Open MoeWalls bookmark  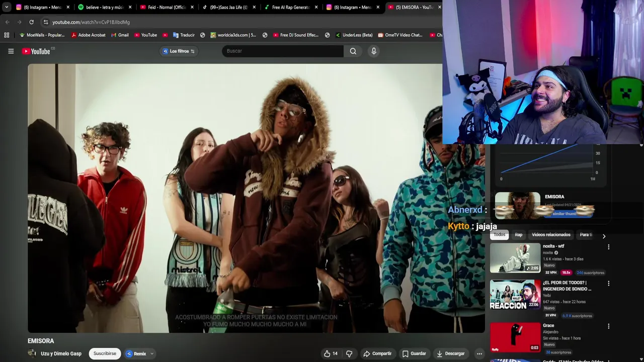pos(42,35)
